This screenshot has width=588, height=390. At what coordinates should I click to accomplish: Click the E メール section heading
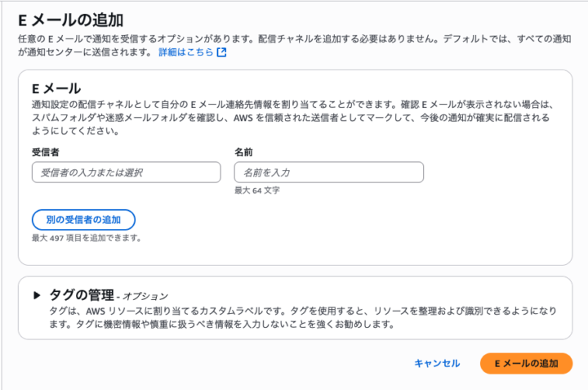pyautogui.click(x=56, y=89)
